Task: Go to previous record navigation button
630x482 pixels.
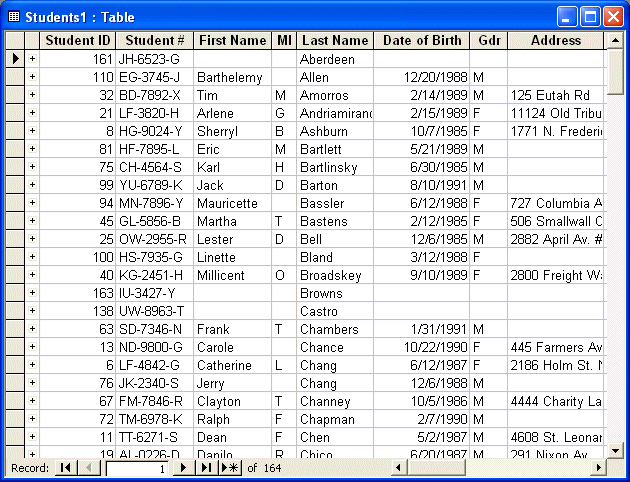Action: 88,468
